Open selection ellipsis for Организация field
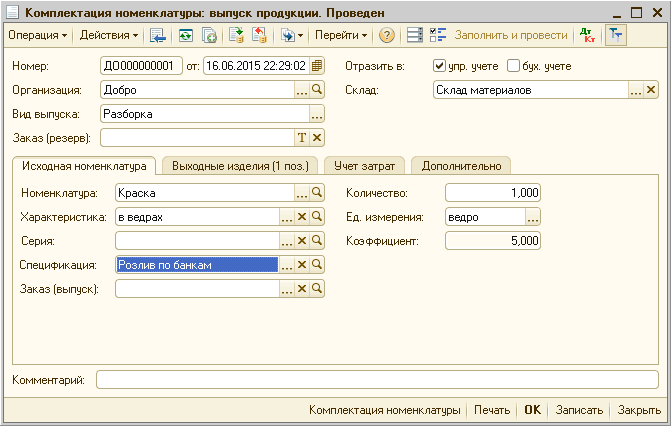 302,90
